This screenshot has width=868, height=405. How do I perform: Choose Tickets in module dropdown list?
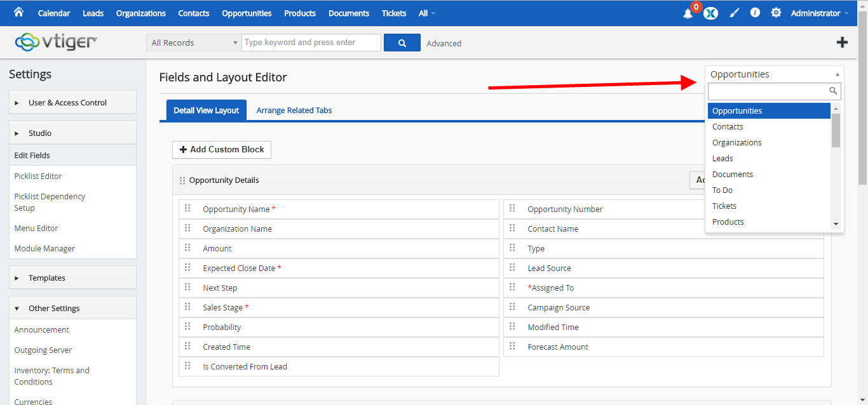click(x=770, y=206)
